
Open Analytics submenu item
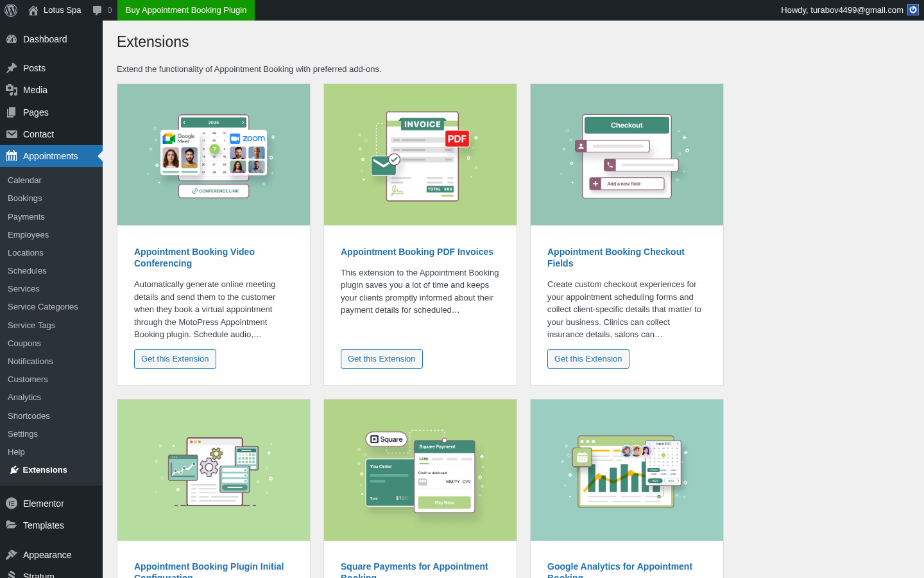tap(24, 398)
